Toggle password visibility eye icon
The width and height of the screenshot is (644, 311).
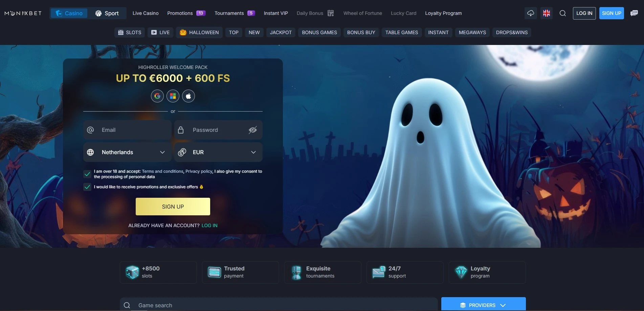click(252, 129)
